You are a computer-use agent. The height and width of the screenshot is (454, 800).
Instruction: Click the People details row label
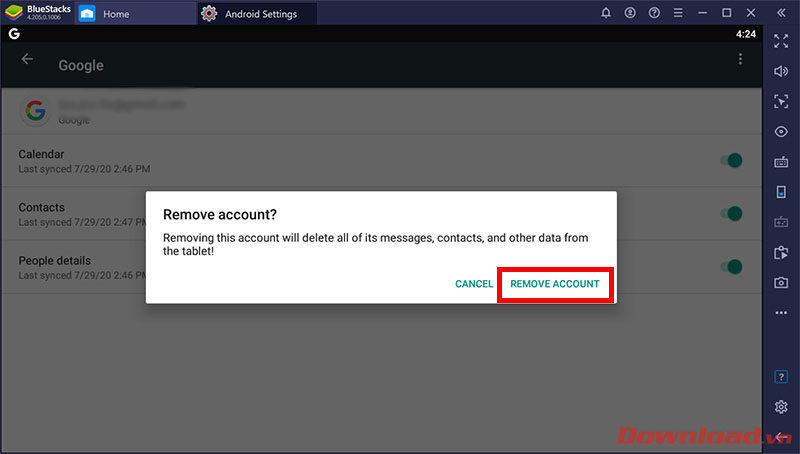[x=55, y=261]
